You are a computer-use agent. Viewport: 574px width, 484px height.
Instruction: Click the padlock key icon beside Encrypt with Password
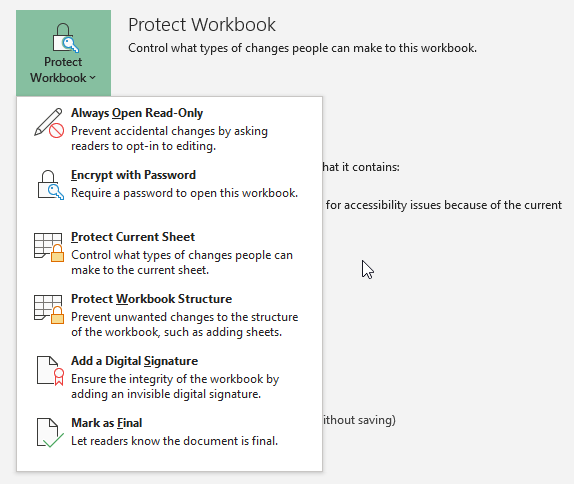tap(51, 185)
